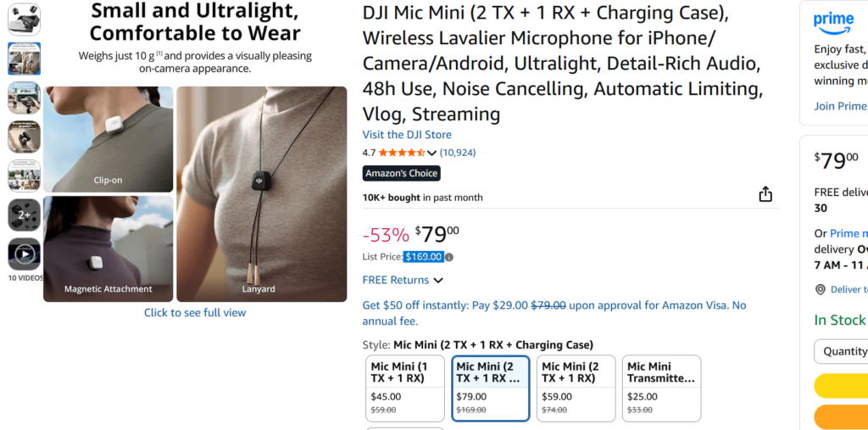
Task: Click the location pin icon by Deliver to
Action: click(820, 289)
